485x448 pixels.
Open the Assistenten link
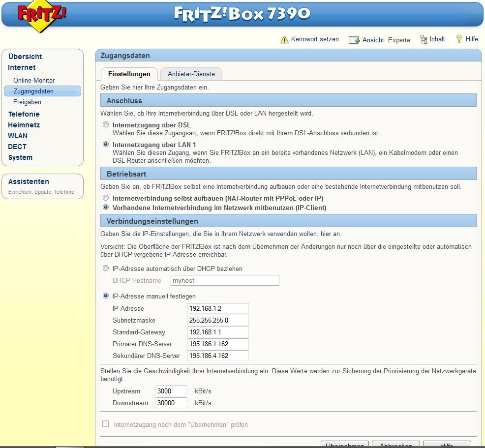tap(29, 181)
